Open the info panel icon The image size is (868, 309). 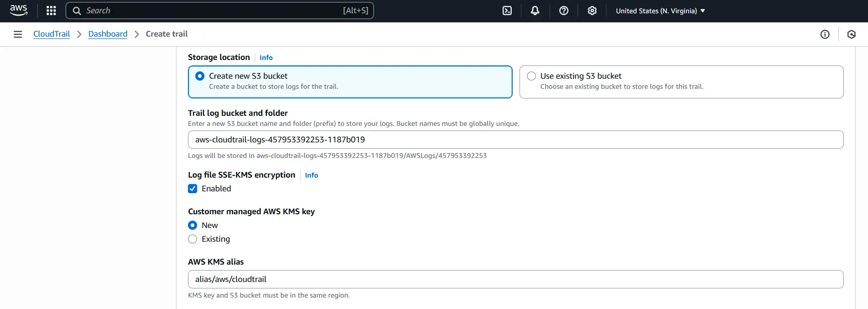coord(825,34)
